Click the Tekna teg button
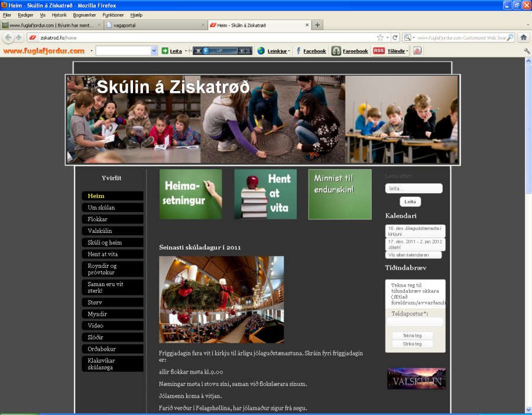 pyautogui.click(x=412, y=336)
